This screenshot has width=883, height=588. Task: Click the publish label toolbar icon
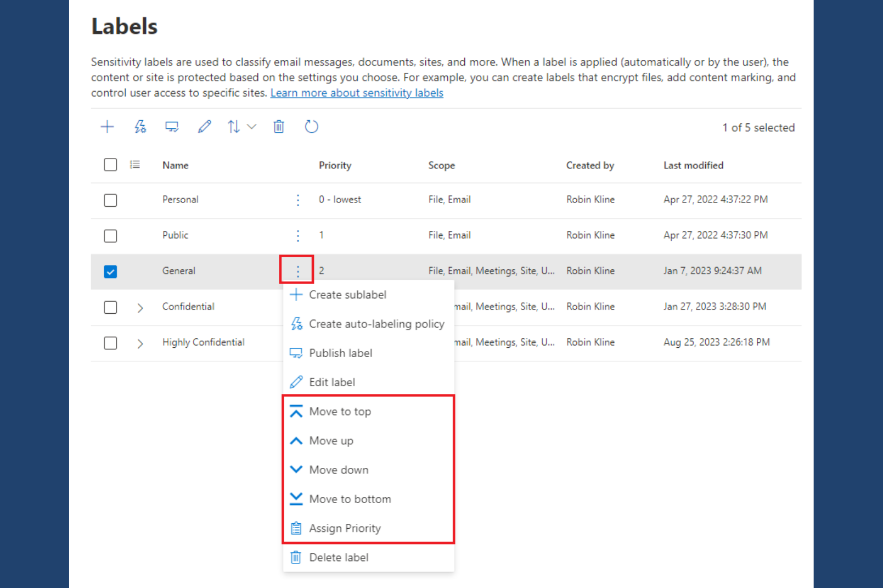click(x=172, y=127)
